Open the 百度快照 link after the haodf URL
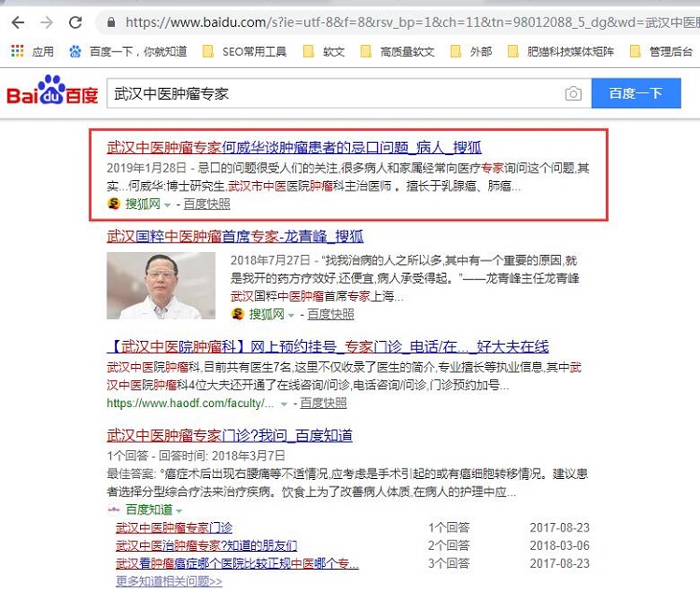Viewport: 700px width, 592px height. click(323, 403)
